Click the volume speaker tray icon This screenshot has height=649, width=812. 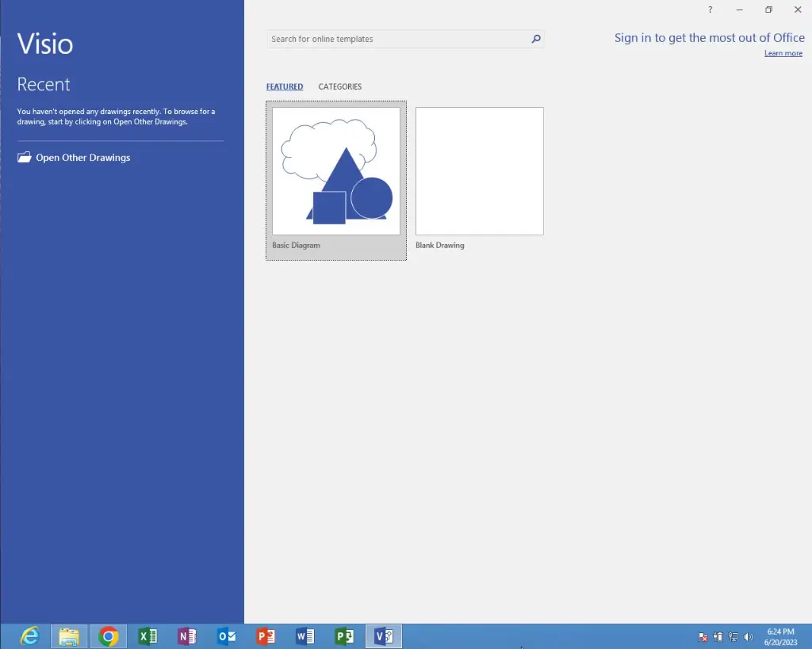749,637
